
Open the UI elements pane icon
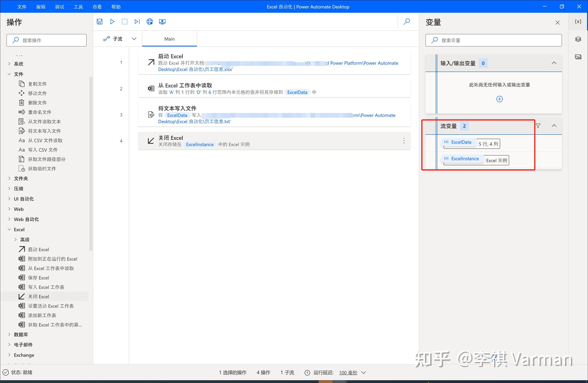point(578,39)
